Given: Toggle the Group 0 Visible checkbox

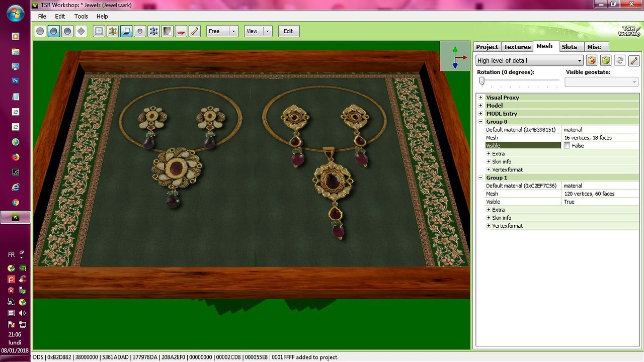Looking at the screenshot, I should [567, 146].
